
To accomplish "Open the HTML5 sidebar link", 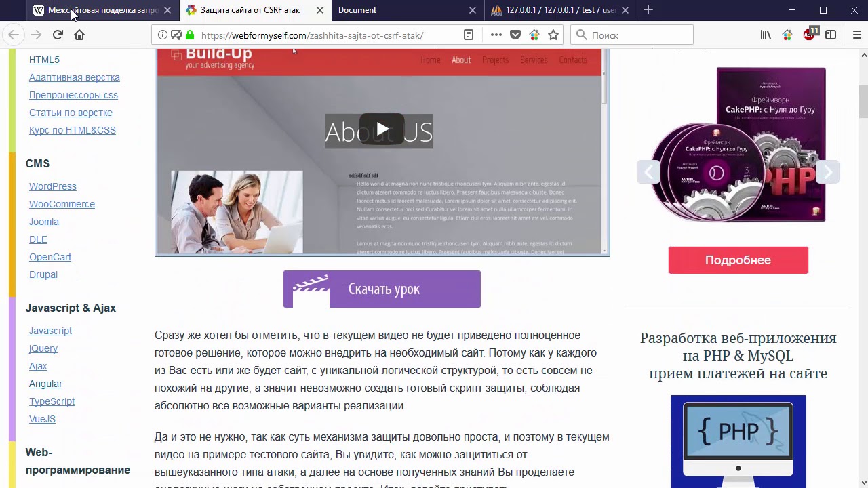I will coord(44,60).
